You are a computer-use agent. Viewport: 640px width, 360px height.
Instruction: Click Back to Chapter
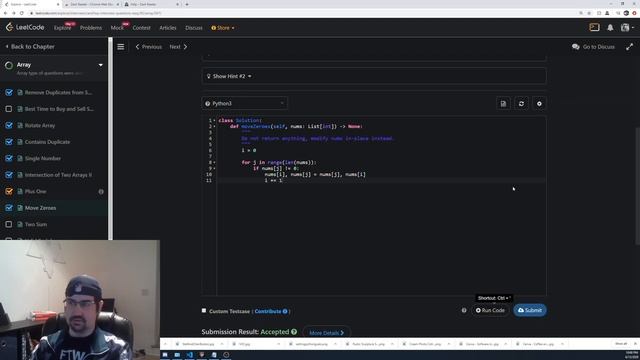pos(30,47)
